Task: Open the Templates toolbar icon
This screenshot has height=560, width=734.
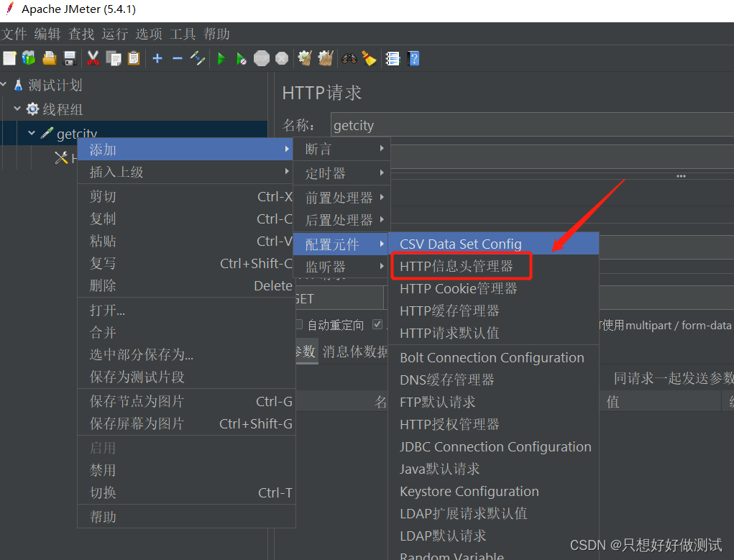Action: tap(29, 58)
